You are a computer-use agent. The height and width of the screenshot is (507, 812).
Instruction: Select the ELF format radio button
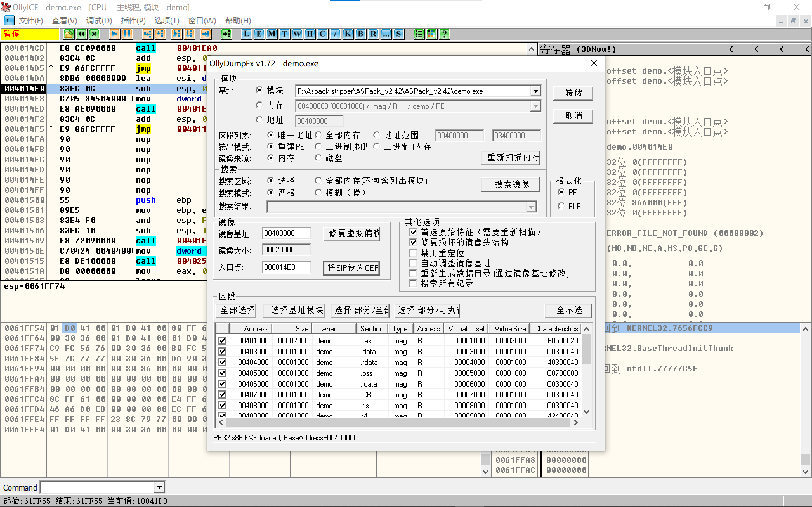click(x=561, y=206)
